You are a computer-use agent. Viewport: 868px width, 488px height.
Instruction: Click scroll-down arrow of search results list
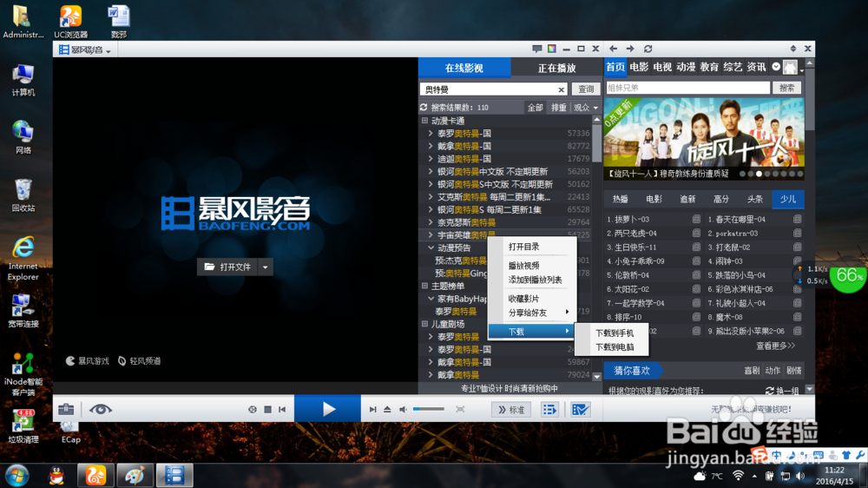coord(597,377)
